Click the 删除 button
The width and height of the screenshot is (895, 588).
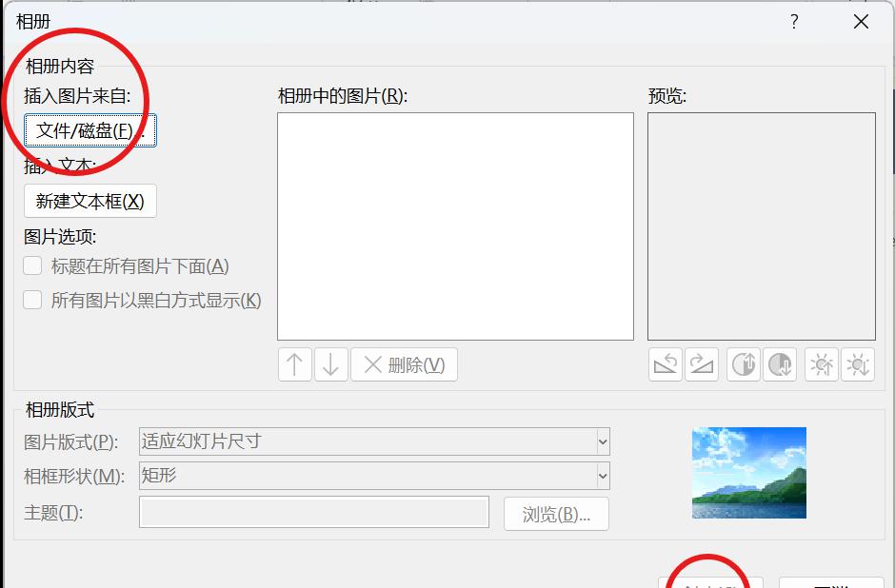(x=404, y=364)
